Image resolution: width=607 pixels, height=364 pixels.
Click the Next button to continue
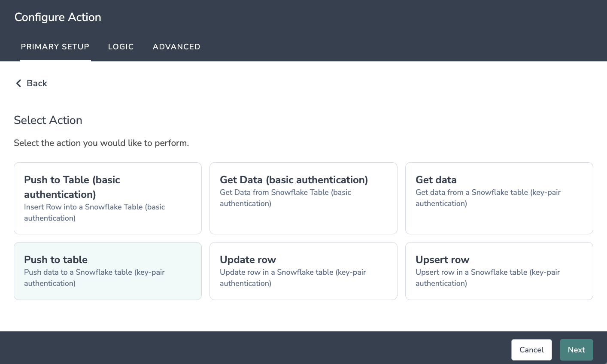[576, 350]
